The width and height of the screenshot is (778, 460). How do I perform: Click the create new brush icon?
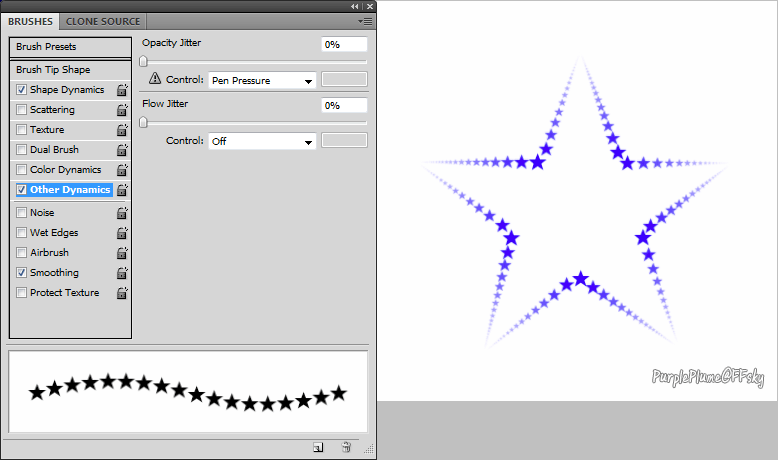tap(318, 448)
